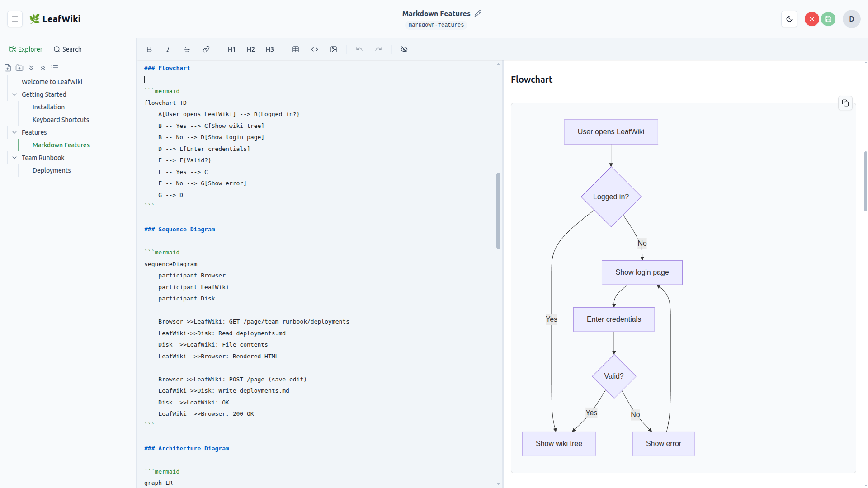Click the 'Show login page' flowchart node

coord(642,272)
